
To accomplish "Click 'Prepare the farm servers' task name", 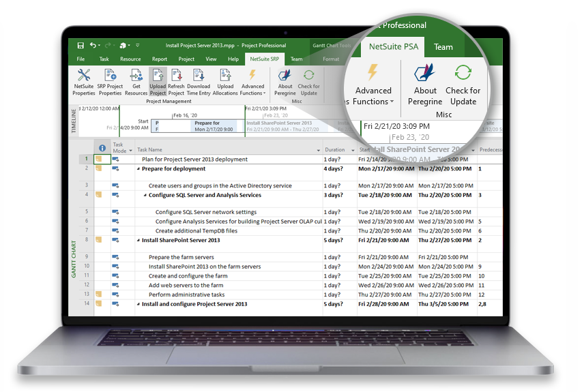I will click(181, 257).
